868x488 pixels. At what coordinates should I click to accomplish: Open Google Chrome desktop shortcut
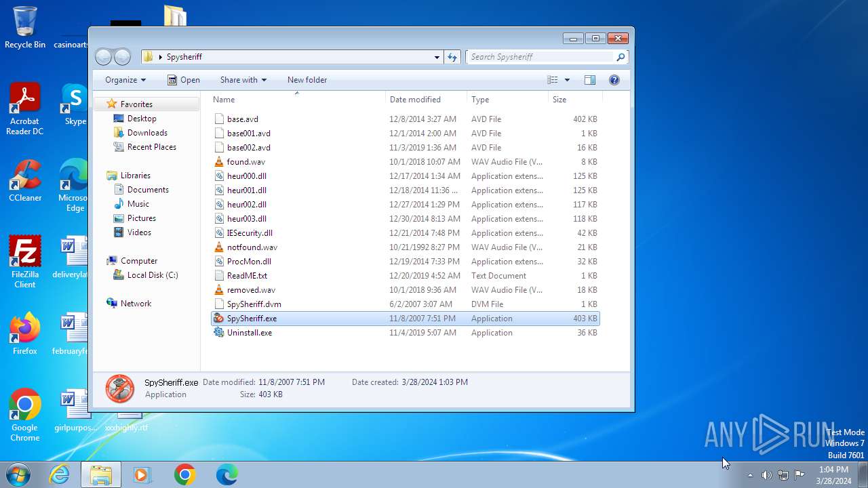25,415
